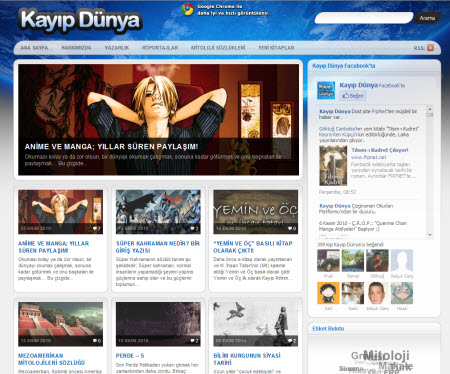Click the Kayıp Dünya site logo
The width and height of the screenshot is (450, 374).
coord(80,20)
